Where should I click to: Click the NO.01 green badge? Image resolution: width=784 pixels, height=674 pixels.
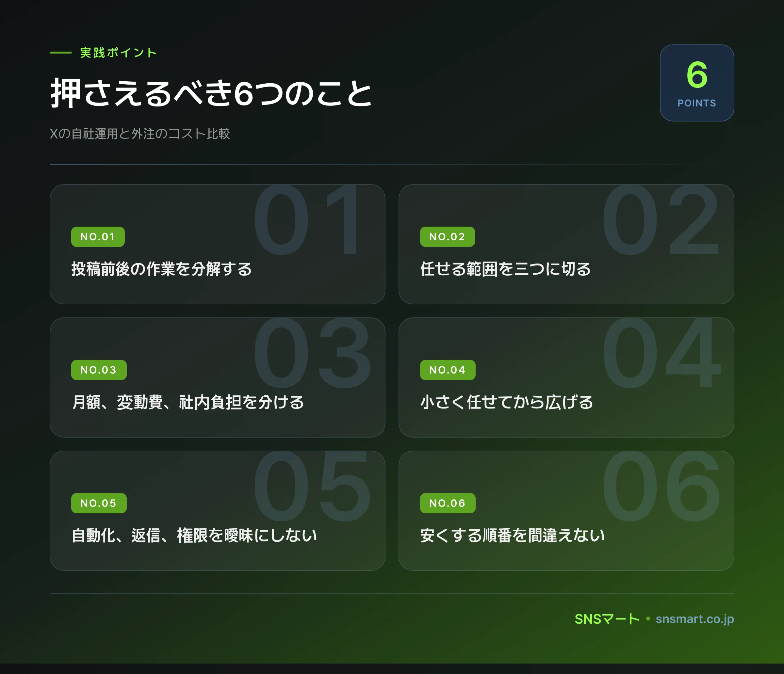[98, 237]
